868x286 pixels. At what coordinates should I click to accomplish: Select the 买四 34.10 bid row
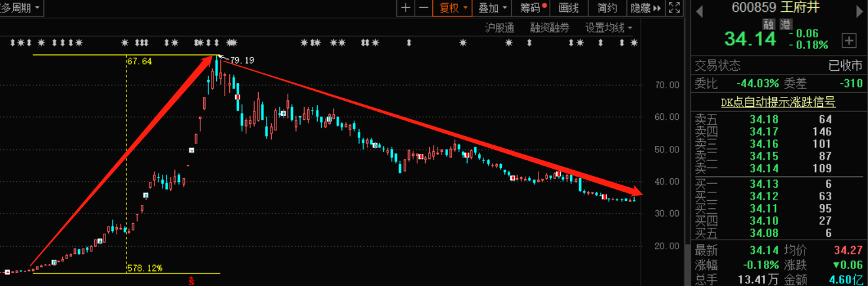(x=780, y=221)
